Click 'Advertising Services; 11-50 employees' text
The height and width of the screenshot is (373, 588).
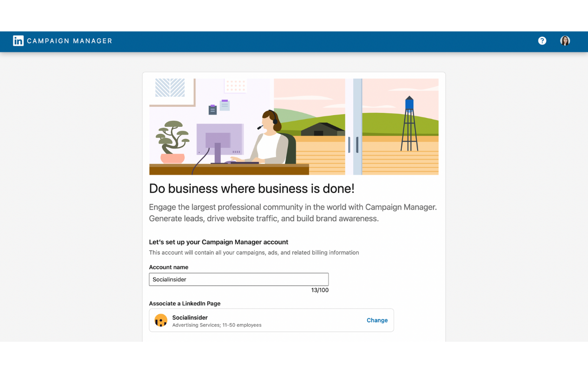pyautogui.click(x=217, y=325)
